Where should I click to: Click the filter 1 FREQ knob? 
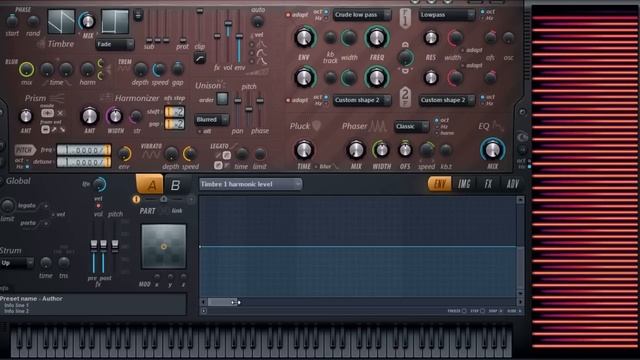click(376, 38)
